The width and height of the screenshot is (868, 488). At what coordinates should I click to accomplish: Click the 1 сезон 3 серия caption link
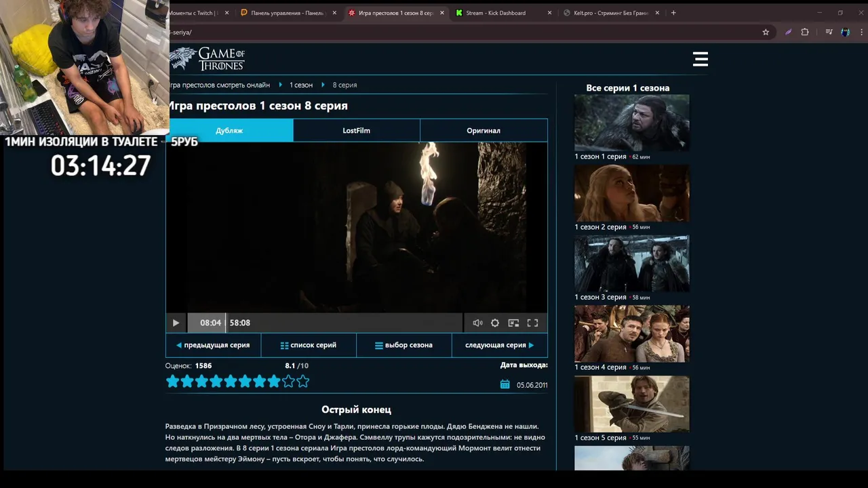601,297
